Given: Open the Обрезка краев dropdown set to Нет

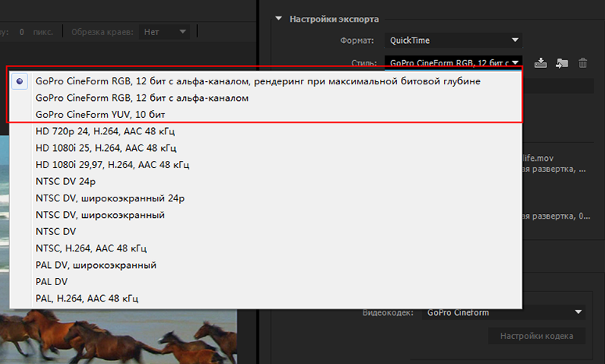Looking at the screenshot, I should (x=165, y=31).
